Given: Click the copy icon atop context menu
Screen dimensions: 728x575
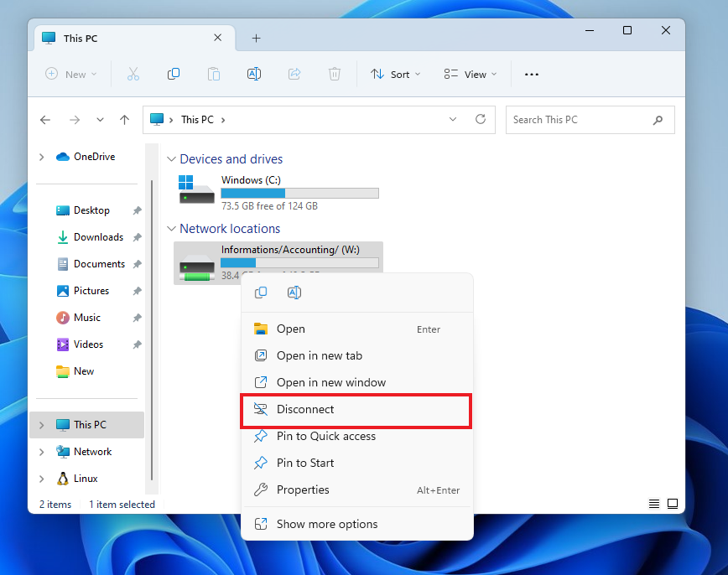Looking at the screenshot, I should point(261,293).
